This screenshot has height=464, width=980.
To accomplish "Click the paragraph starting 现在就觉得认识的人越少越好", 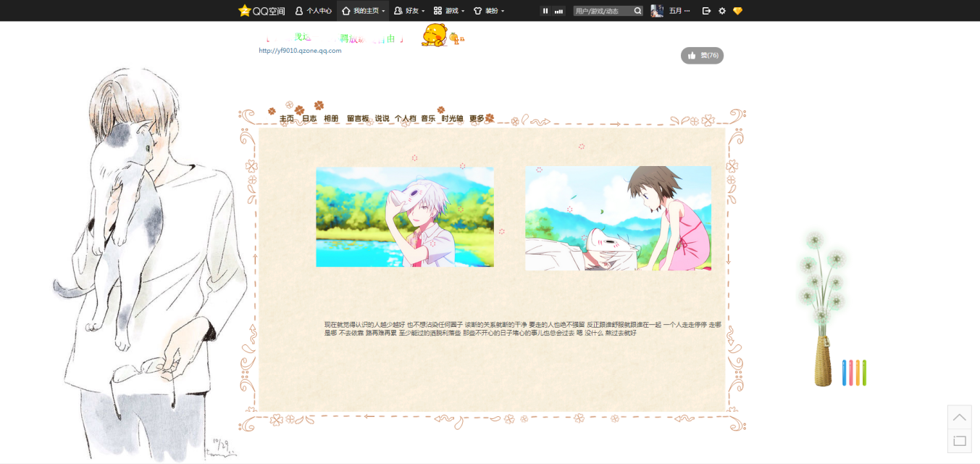I will click(x=522, y=328).
